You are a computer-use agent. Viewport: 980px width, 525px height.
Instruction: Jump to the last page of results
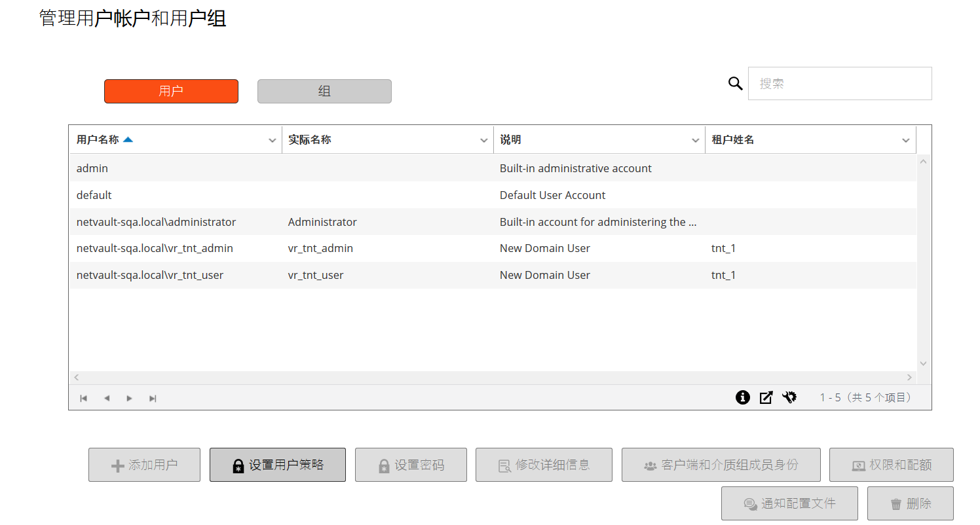click(x=153, y=398)
